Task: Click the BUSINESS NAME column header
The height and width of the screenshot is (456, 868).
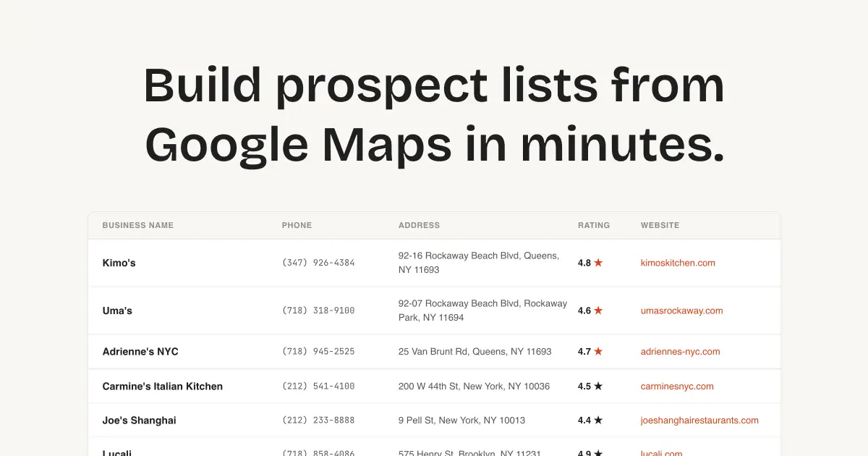Action: coord(138,225)
